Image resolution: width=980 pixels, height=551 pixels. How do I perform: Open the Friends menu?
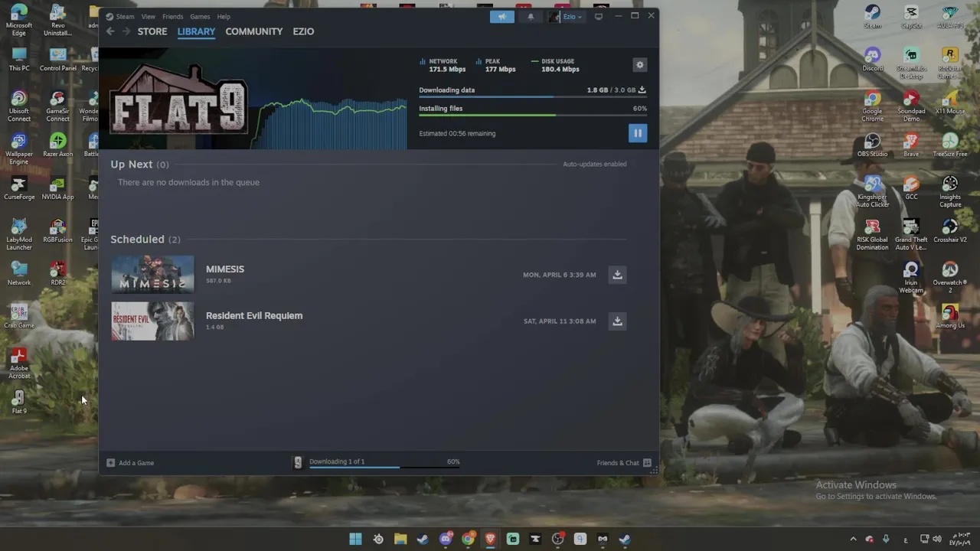[173, 16]
